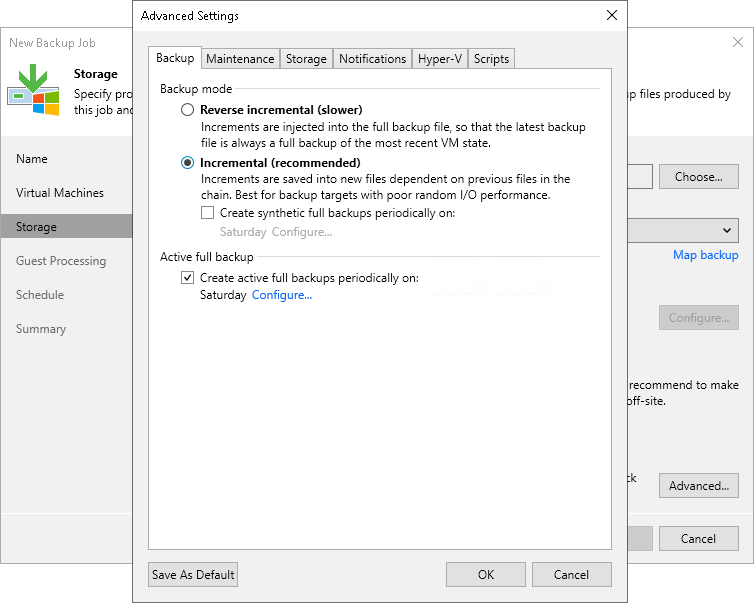Image resolution: width=754 pixels, height=603 pixels.
Task: Click 'Saturday' under active full backups
Action: pyautogui.click(x=223, y=295)
